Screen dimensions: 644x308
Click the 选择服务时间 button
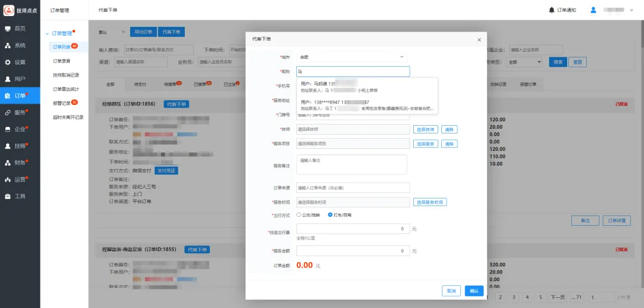430,202
